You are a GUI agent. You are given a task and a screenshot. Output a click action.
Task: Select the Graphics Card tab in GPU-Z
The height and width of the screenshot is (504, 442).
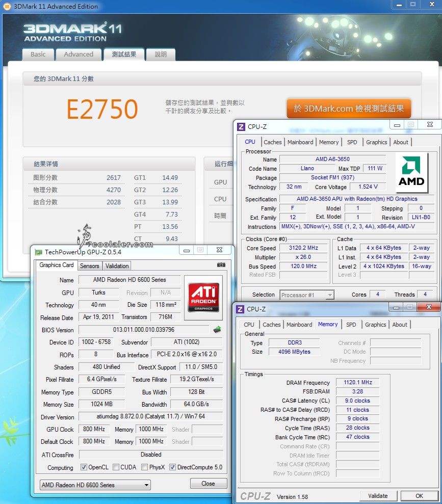coord(56,265)
